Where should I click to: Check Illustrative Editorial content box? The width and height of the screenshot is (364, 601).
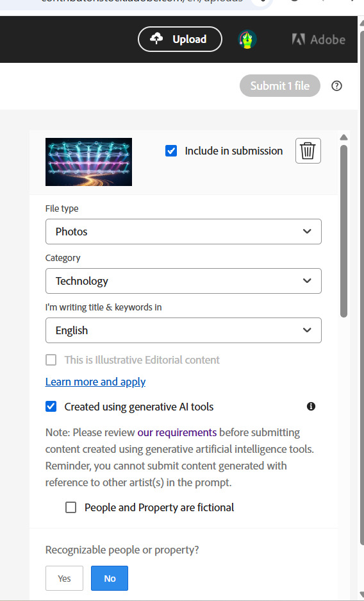pyautogui.click(x=51, y=360)
